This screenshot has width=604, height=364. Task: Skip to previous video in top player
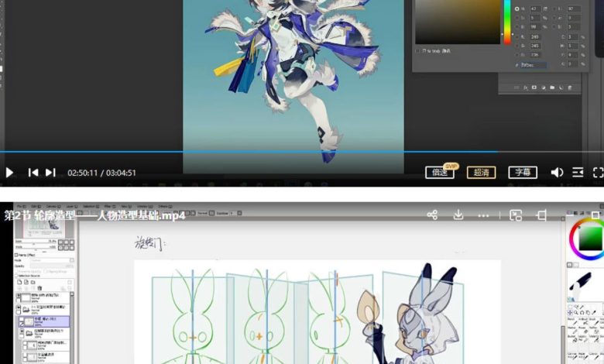pyautogui.click(x=33, y=173)
